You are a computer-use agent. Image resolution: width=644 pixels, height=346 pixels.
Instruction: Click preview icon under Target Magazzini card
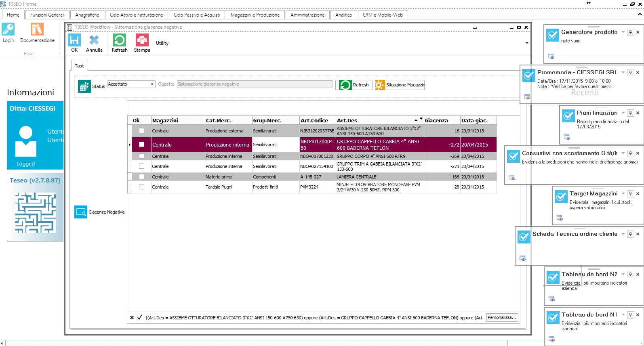tap(560, 218)
